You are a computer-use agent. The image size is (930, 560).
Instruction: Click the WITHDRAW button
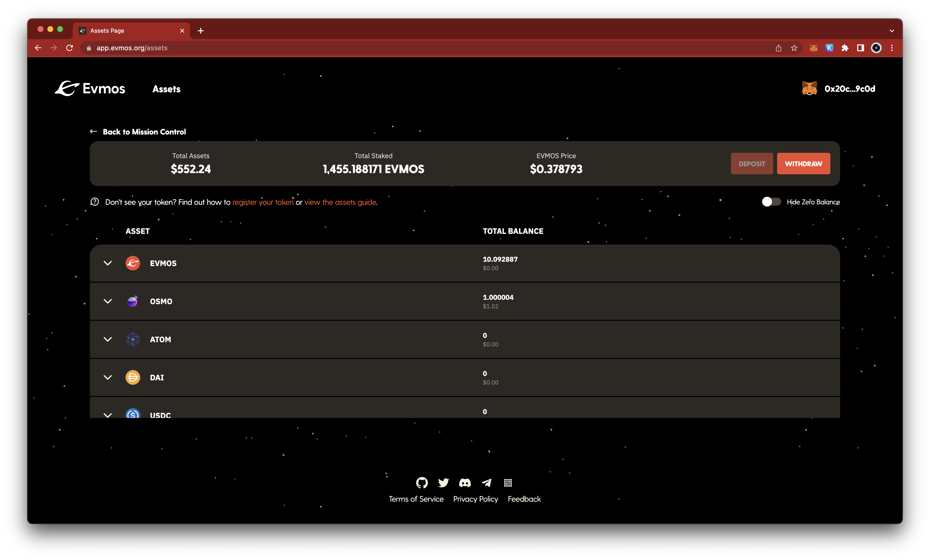[x=803, y=163]
